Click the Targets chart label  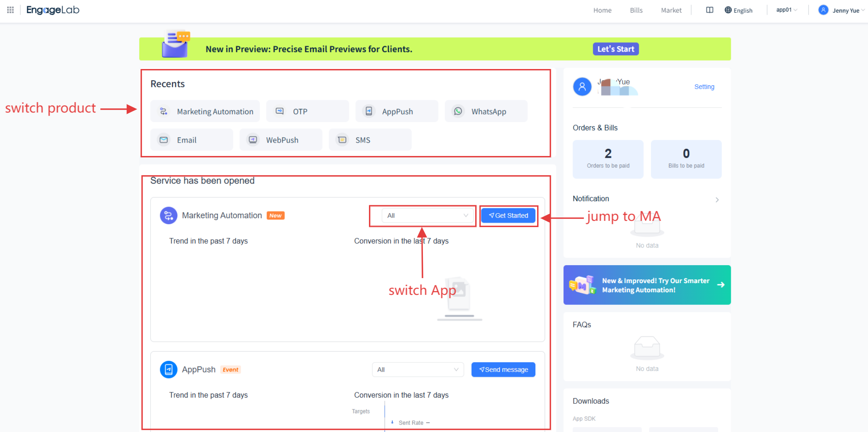point(361,412)
